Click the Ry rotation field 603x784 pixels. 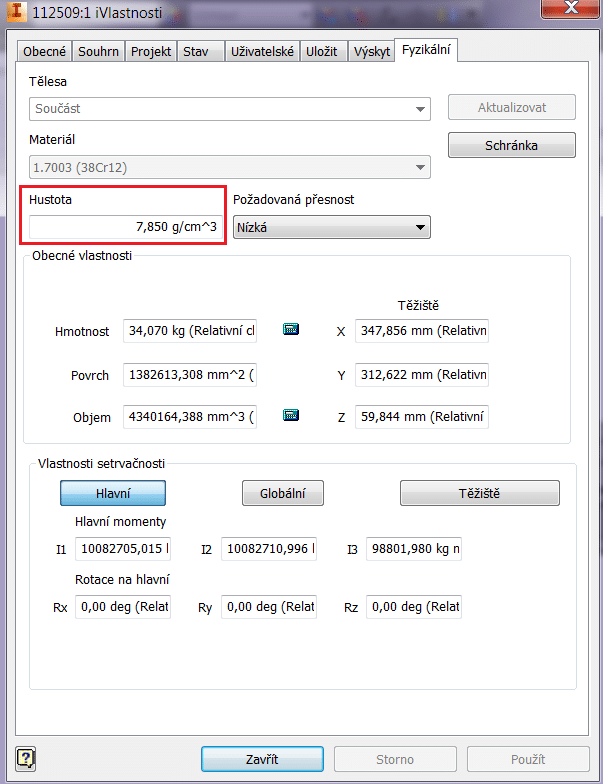click(269, 607)
